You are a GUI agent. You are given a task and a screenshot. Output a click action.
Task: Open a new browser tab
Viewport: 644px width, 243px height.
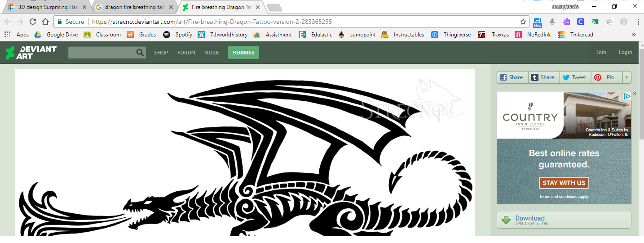(x=274, y=7)
